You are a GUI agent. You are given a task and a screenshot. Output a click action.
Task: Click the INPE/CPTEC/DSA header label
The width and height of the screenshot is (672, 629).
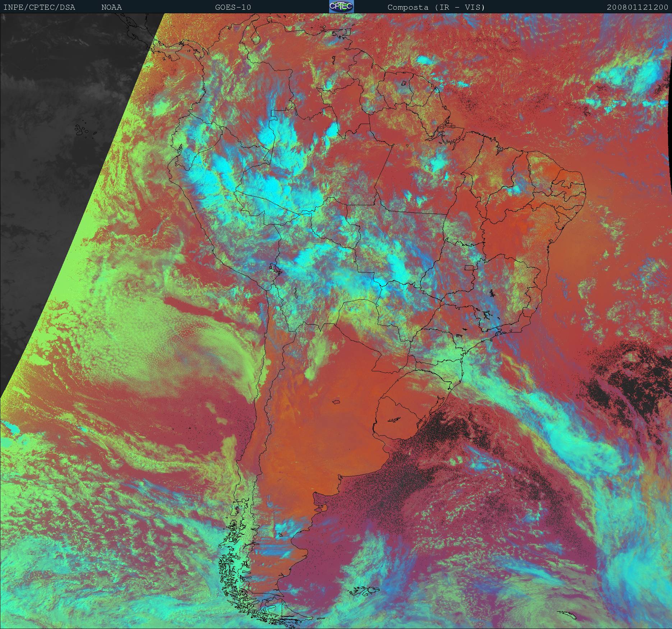point(39,7)
